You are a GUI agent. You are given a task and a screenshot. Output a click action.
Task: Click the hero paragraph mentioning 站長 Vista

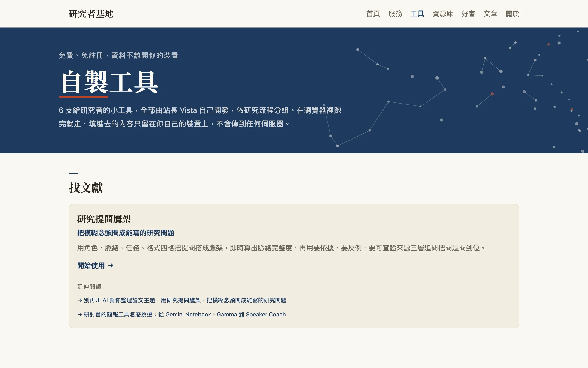[x=200, y=117]
